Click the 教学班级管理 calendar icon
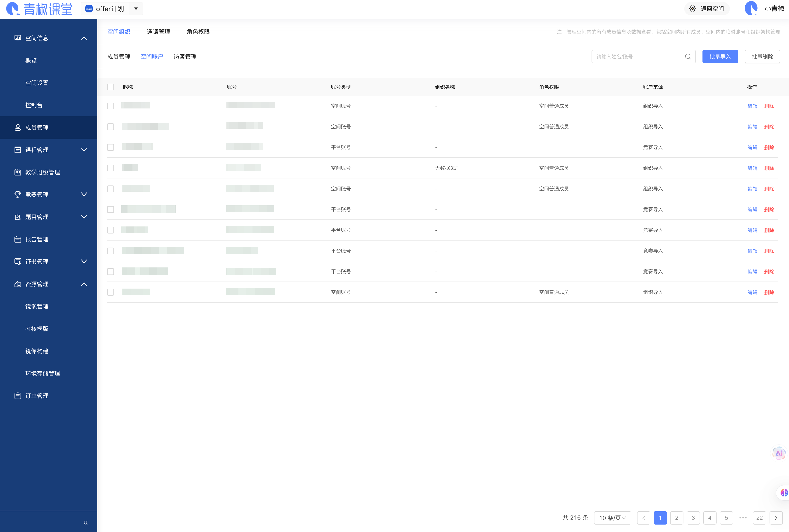Screen dimensions: 789x532 18,172
